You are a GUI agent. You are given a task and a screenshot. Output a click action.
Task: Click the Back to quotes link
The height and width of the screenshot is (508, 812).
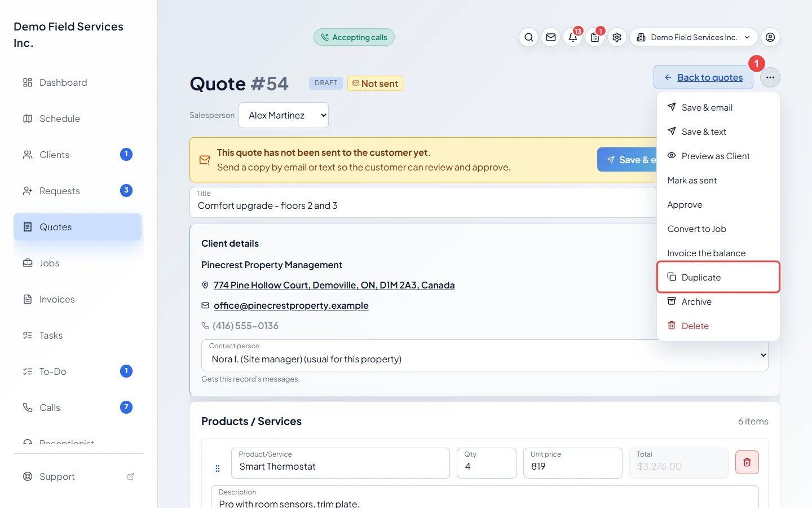(x=703, y=77)
